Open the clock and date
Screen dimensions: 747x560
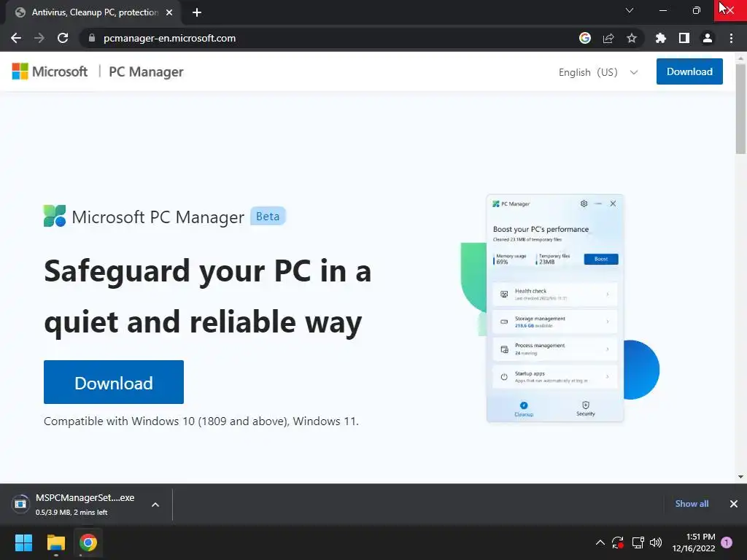[694, 542]
